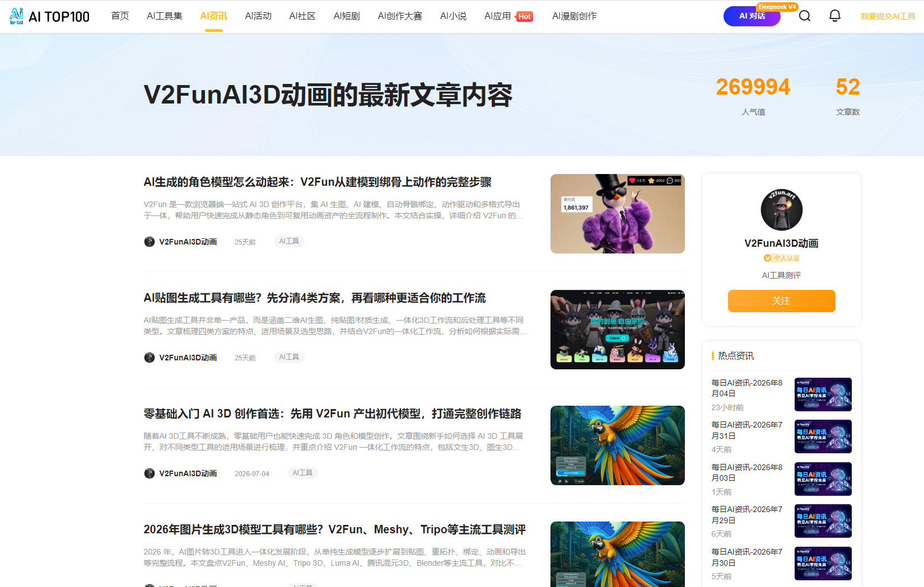Click author avatar under the 零基础入门 article
Screen dimensions: 924x587
pos(150,473)
